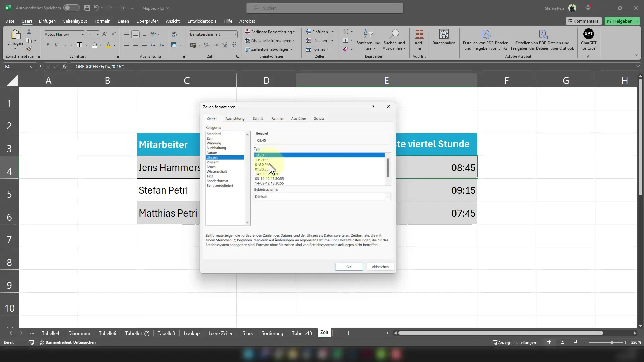
Task: Switch to Ausrichtung tab in dialog
Action: tap(235, 118)
